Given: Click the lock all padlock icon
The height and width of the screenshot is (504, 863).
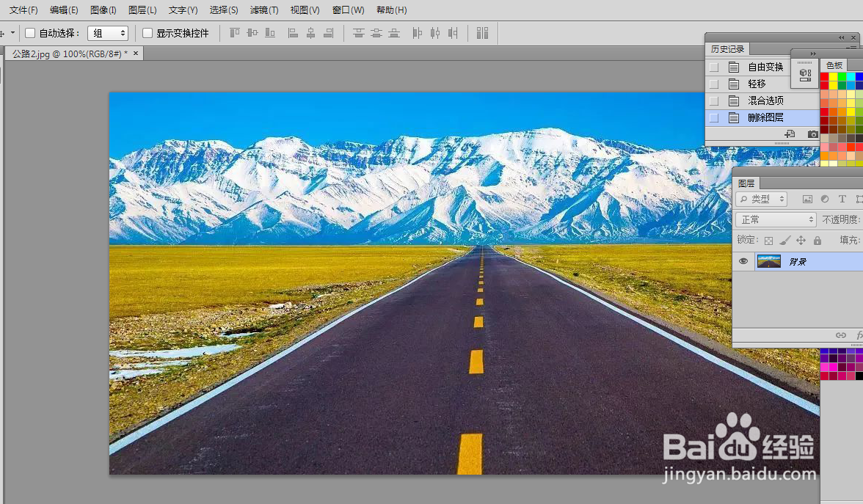Looking at the screenshot, I should (818, 241).
